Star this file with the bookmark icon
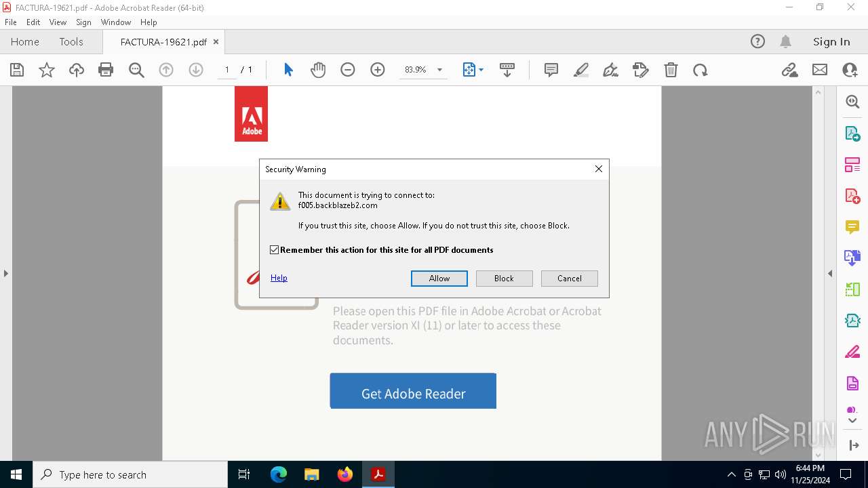868x488 pixels. (47, 70)
